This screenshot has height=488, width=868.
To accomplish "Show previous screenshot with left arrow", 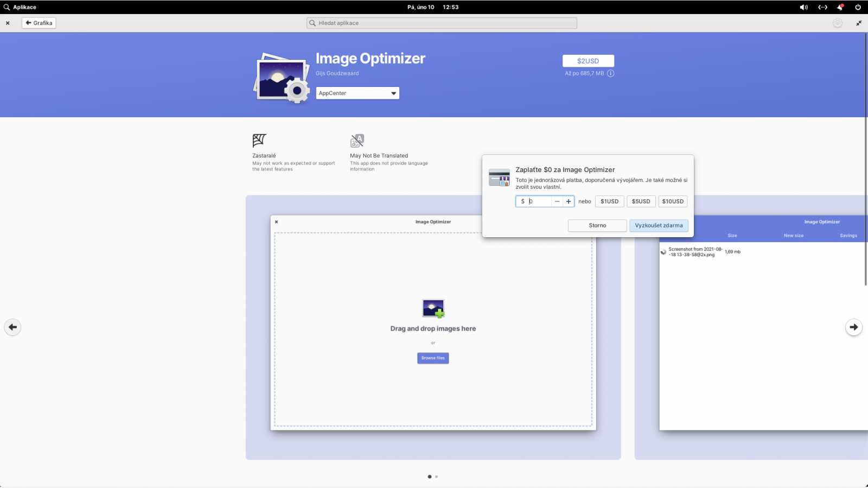I will (x=12, y=327).
